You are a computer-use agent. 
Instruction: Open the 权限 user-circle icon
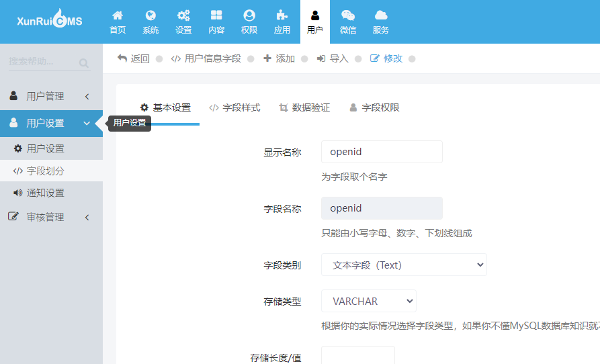click(249, 15)
